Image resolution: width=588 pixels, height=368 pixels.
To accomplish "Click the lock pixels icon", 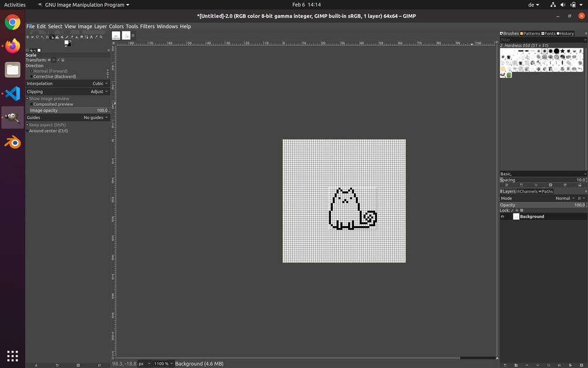I will click(513, 211).
